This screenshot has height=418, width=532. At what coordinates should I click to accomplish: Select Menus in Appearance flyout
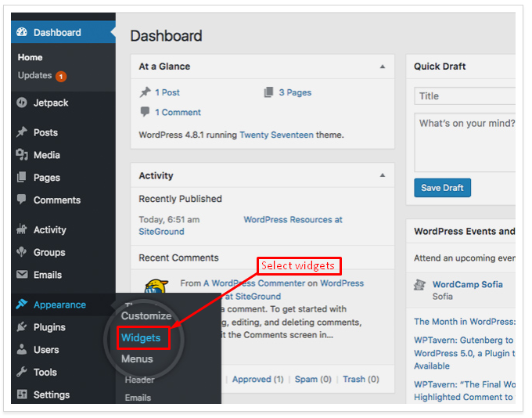click(x=137, y=359)
